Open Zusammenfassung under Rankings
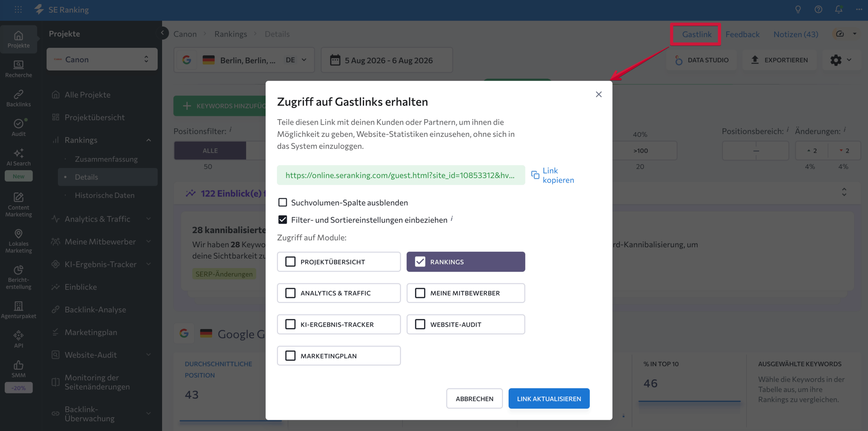This screenshot has height=431, width=868. 106,159
